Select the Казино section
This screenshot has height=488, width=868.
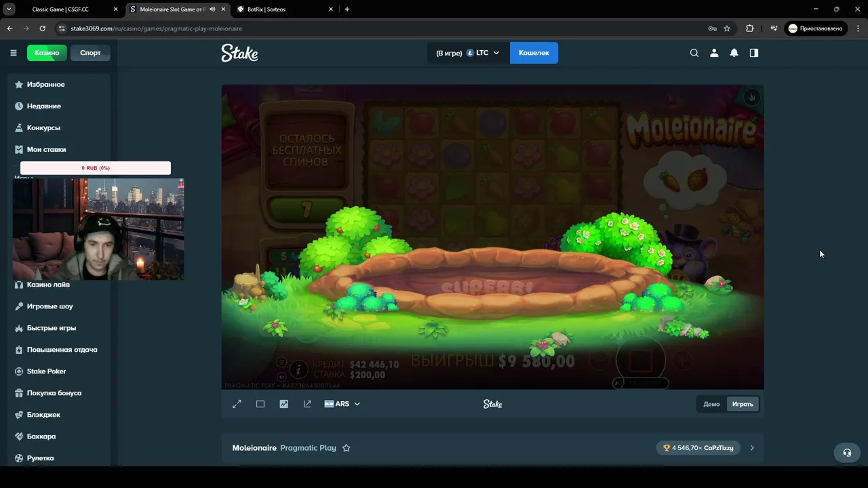pyautogui.click(x=47, y=53)
